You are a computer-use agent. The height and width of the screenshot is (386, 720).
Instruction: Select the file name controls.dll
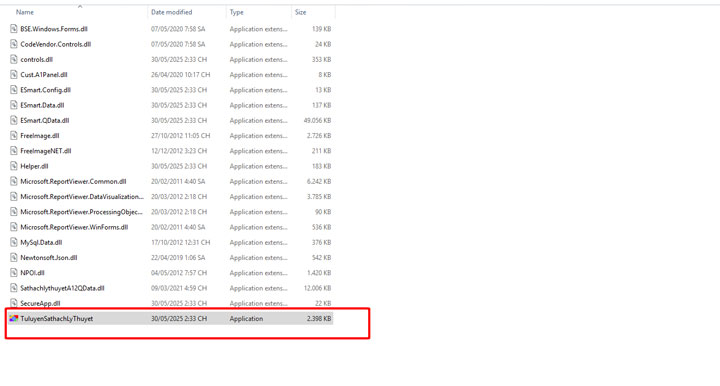point(37,59)
